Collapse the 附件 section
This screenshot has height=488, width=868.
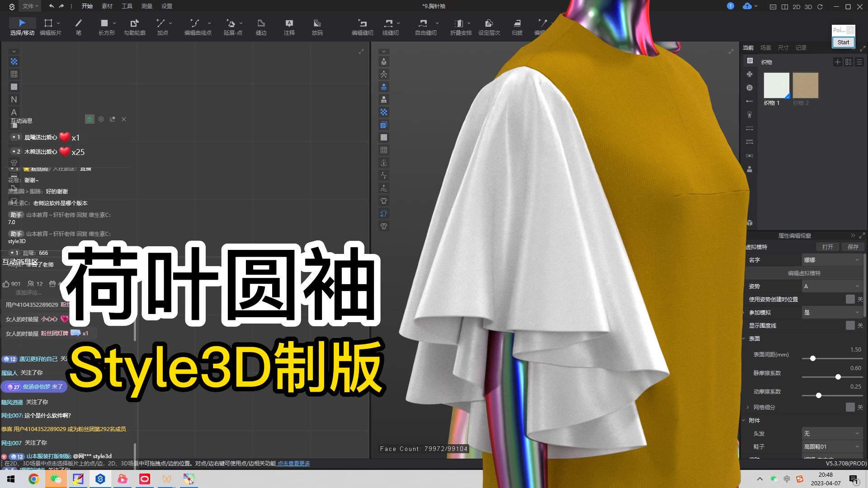coord(744,420)
